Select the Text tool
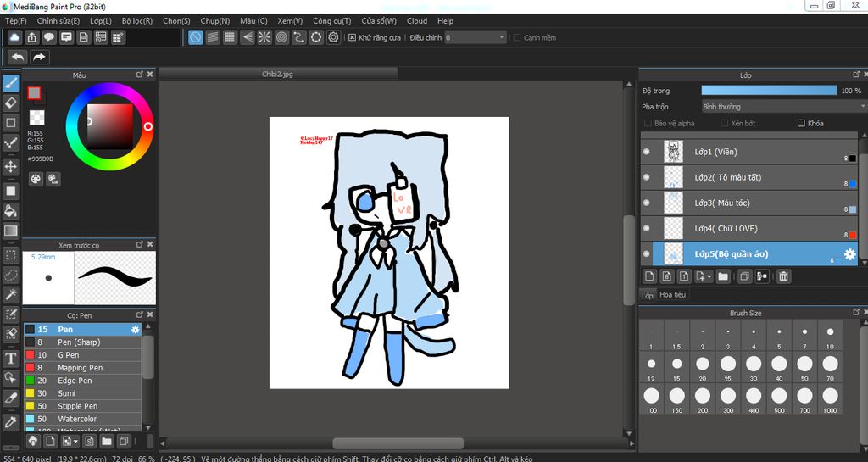 coord(10,359)
